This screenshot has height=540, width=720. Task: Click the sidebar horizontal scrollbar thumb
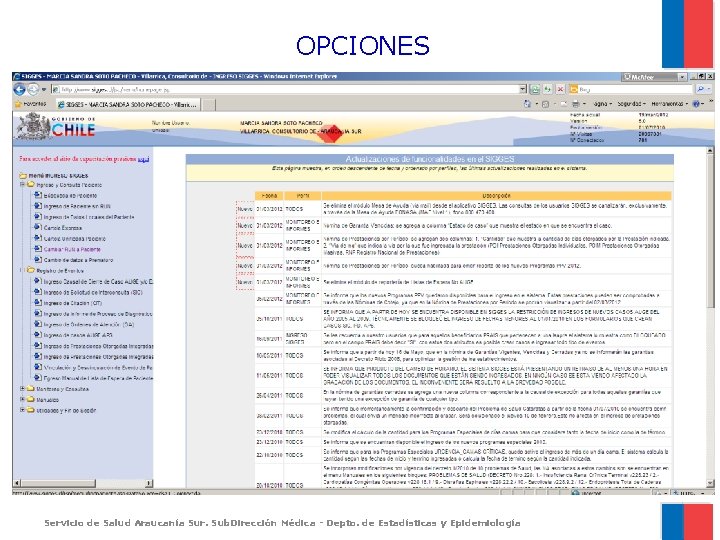pos(59,483)
